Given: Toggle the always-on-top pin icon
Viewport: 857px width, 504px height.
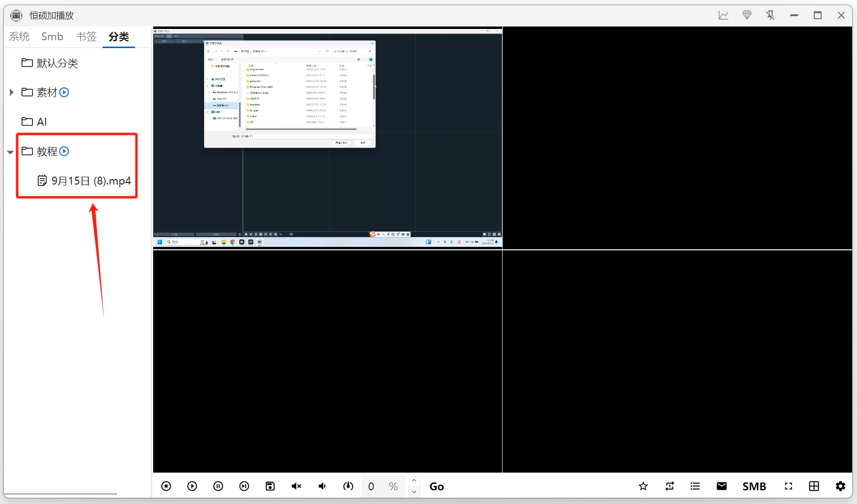Looking at the screenshot, I should pos(770,15).
